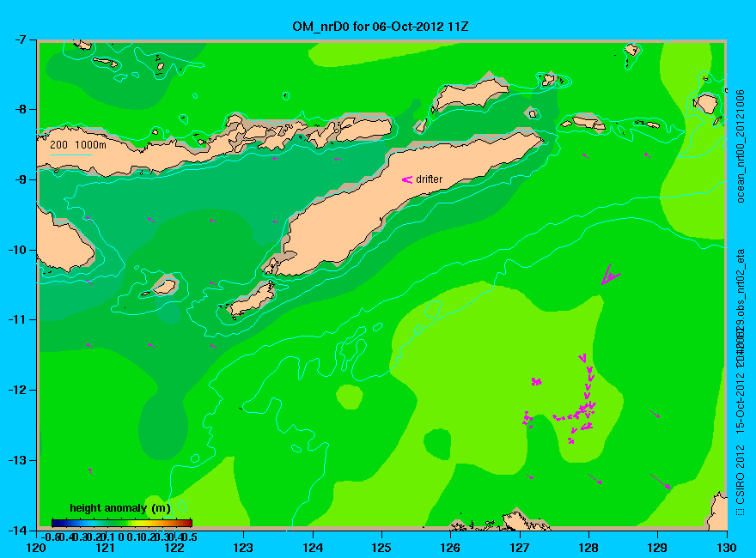756x558 pixels.
Task: Click the large magenta drifter arrow near 128E 10.4S
Action: (610, 276)
